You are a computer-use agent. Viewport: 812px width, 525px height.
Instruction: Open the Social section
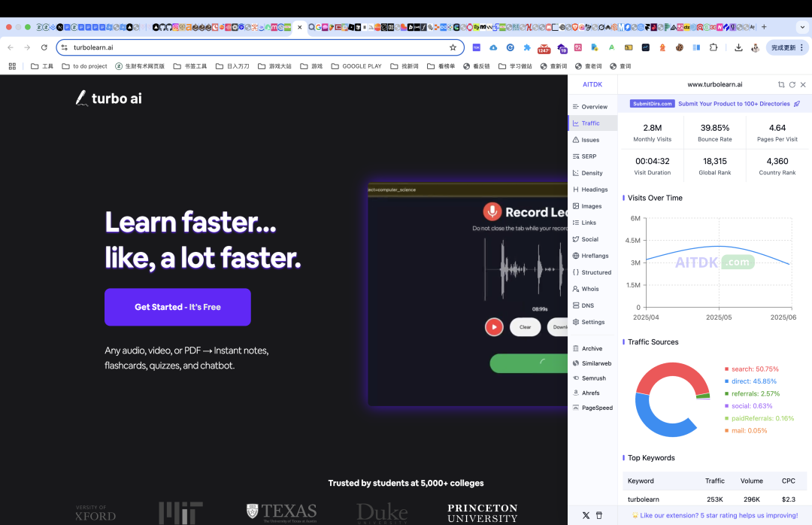pos(585,239)
